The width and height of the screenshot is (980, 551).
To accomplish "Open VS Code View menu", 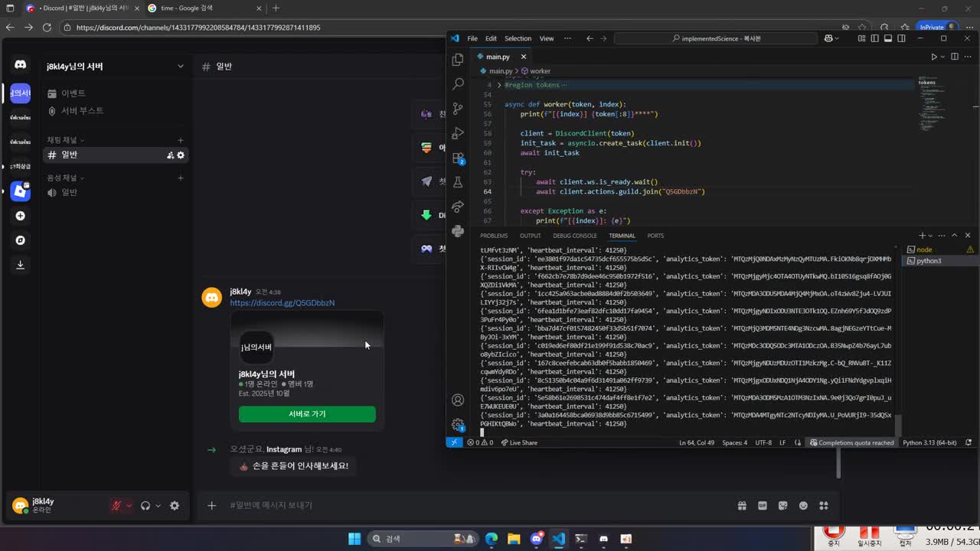I will pos(547,38).
